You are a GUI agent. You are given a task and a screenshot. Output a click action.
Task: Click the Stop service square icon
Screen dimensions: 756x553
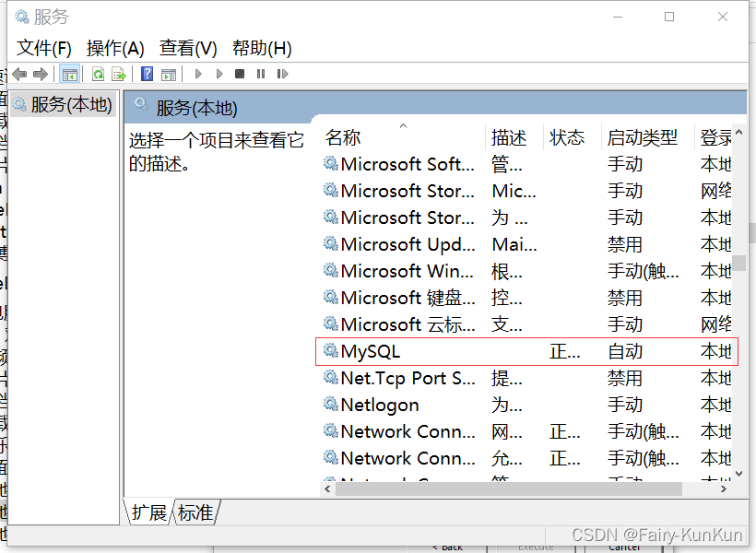(240, 74)
